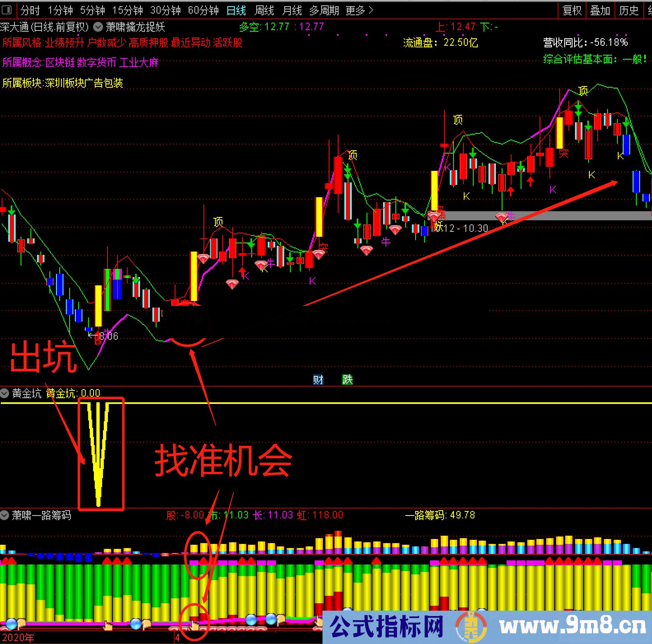
Task: Expand the 萧啸一路筹码 indicator menu
Action: pos(5,515)
